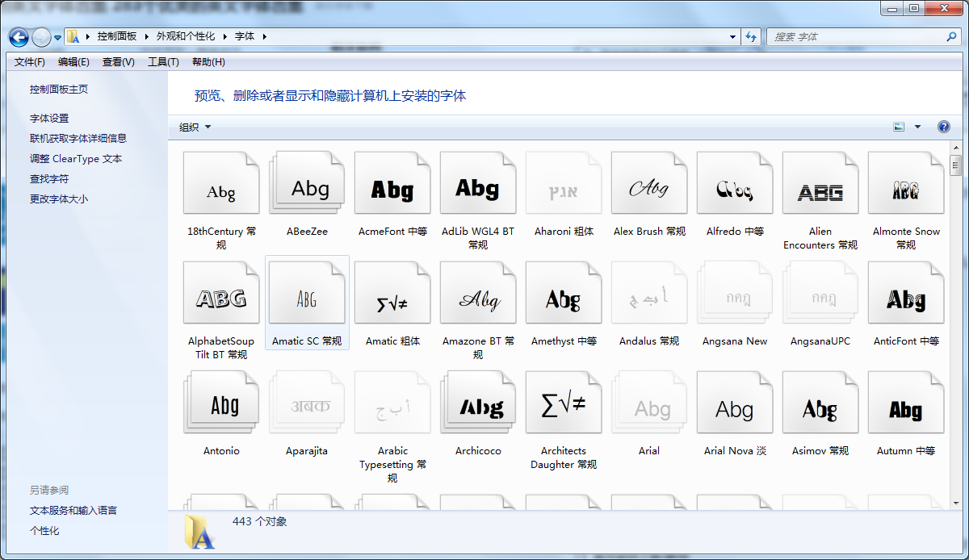Open 查找字符 link

[x=49, y=179]
